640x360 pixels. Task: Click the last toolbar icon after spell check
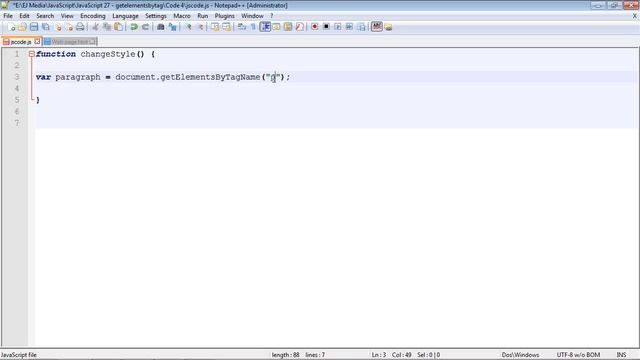pos(388,27)
